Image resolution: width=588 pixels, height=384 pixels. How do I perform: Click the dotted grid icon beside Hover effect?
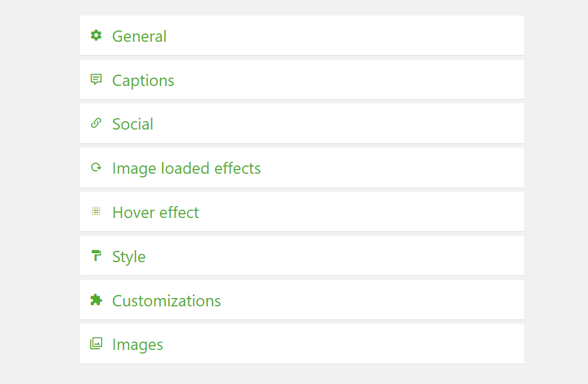96,211
